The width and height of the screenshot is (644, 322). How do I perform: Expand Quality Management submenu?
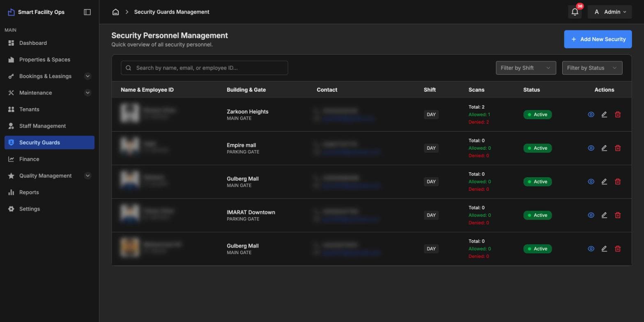point(87,176)
